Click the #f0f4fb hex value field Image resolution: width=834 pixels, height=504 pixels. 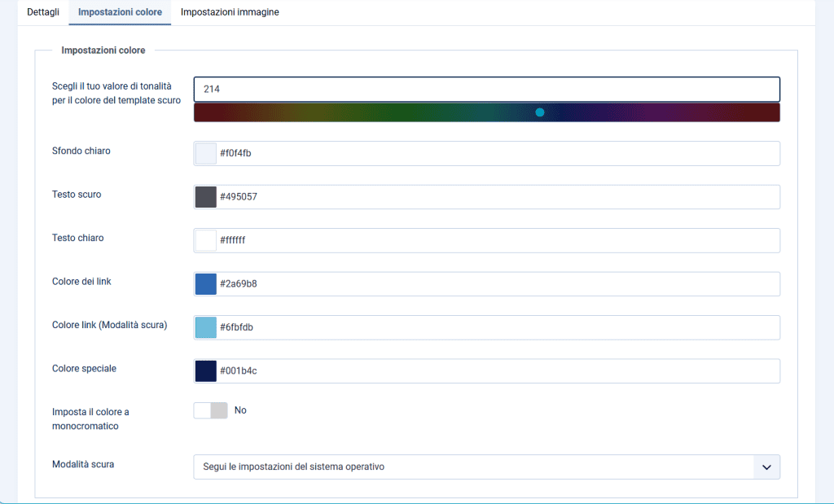(x=497, y=153)
